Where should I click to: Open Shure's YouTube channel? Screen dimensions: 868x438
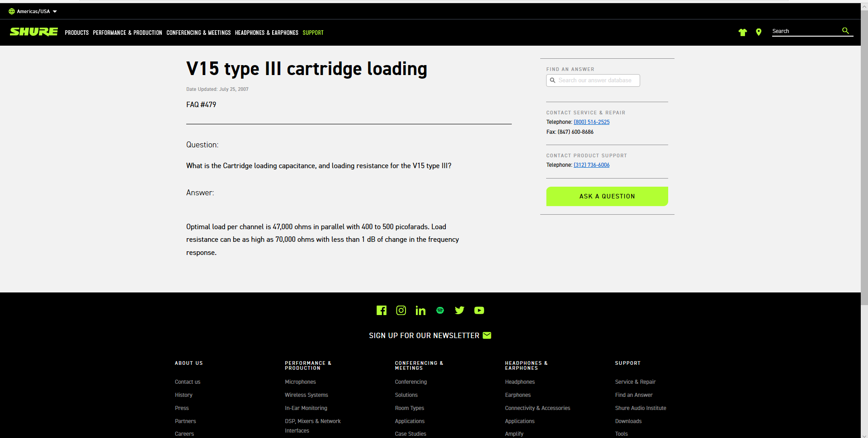[x=479, y=310]
